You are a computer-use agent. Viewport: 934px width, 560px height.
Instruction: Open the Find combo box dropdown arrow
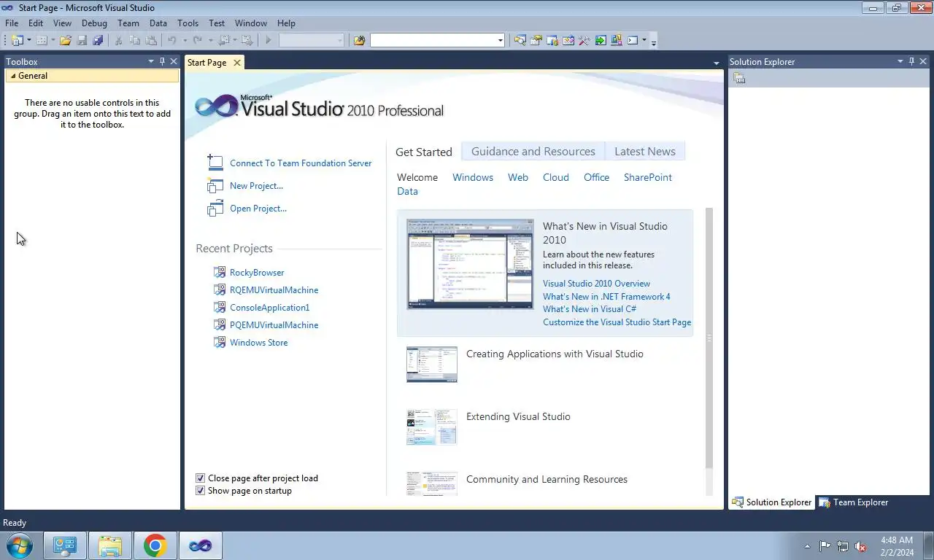point(500,40)
